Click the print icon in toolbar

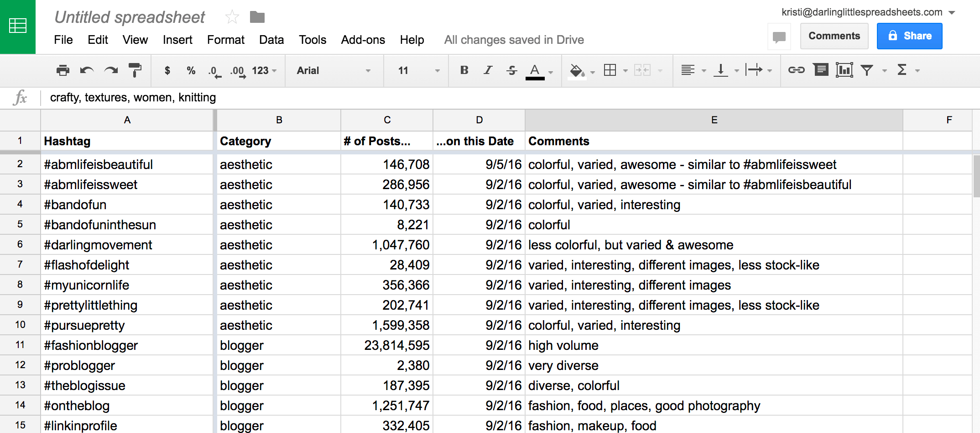point(63,70)
